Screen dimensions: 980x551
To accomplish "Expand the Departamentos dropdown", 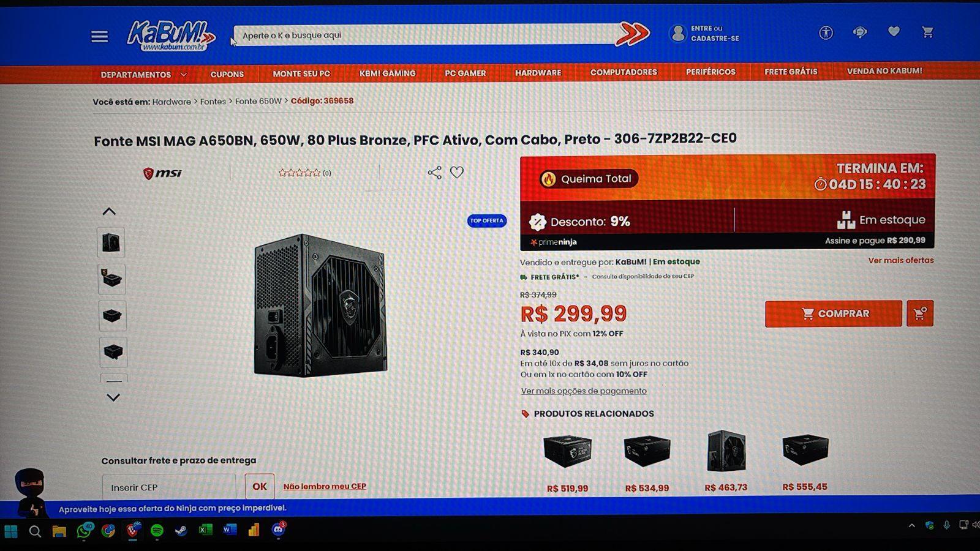I will click(144, 75).
